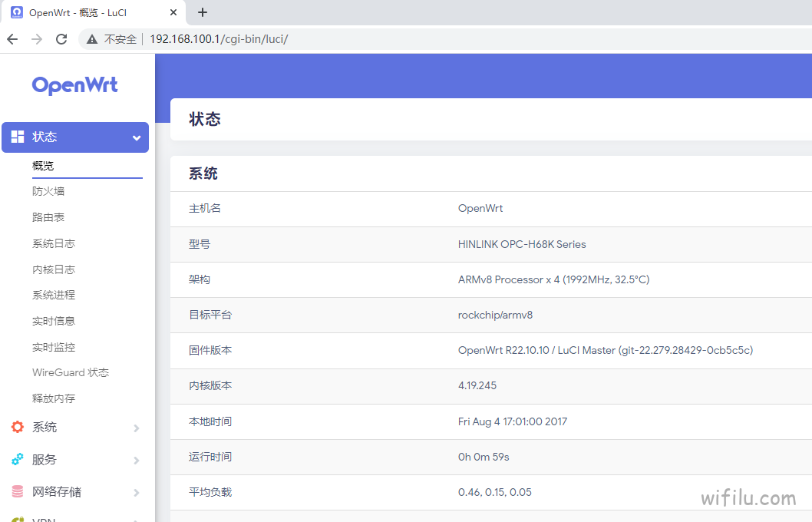Open the 路由表 page

[x=48, y=217]
